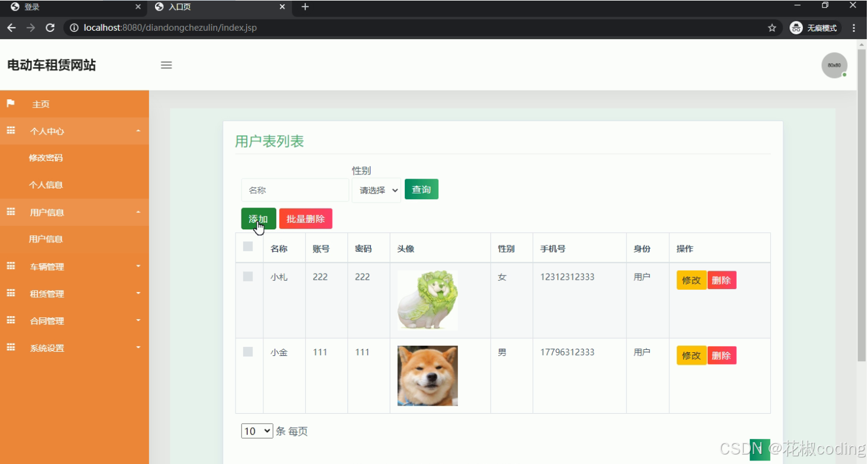Open the per-page count dropdown showing 10
Image resolution: width=868 pixels, height=464 pixels.
pos(256,431)
